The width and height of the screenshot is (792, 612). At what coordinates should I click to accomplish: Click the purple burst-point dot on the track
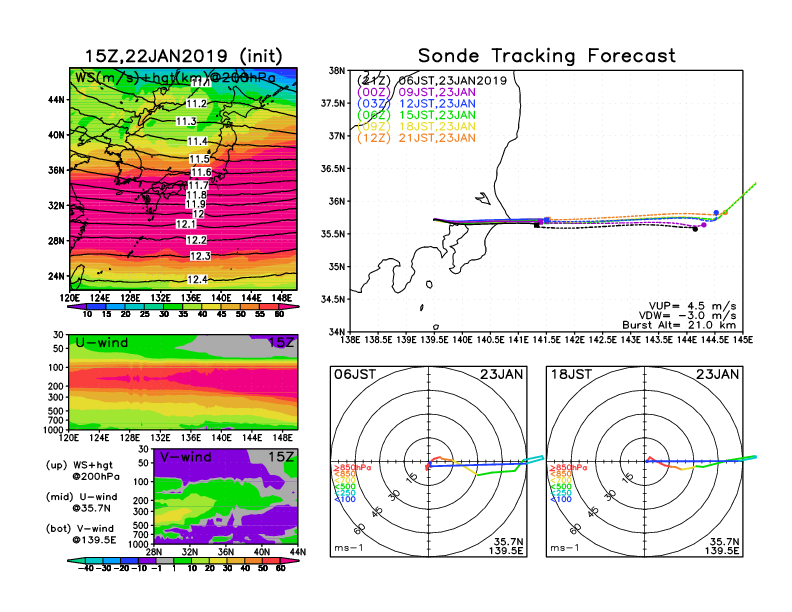[704, 225]
